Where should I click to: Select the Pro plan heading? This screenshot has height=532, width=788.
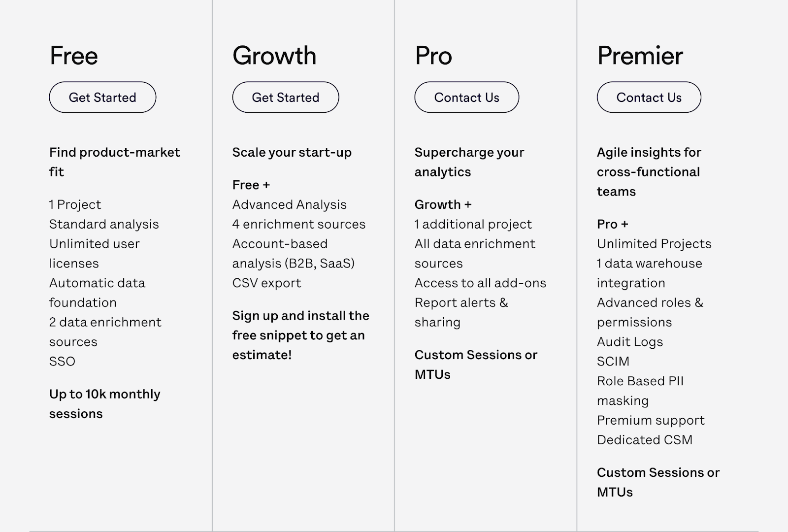(433, 56)
